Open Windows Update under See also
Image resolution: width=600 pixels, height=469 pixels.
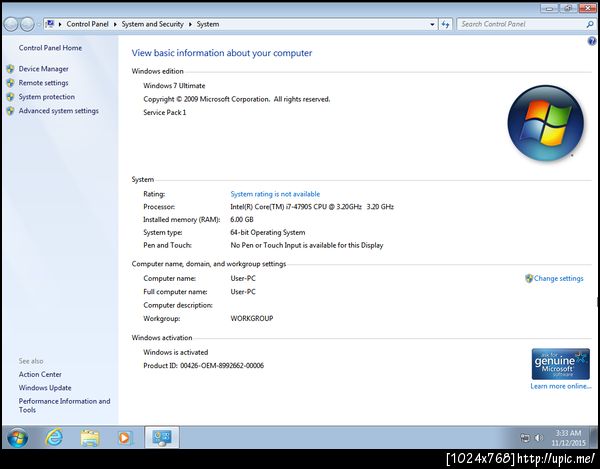45,388
